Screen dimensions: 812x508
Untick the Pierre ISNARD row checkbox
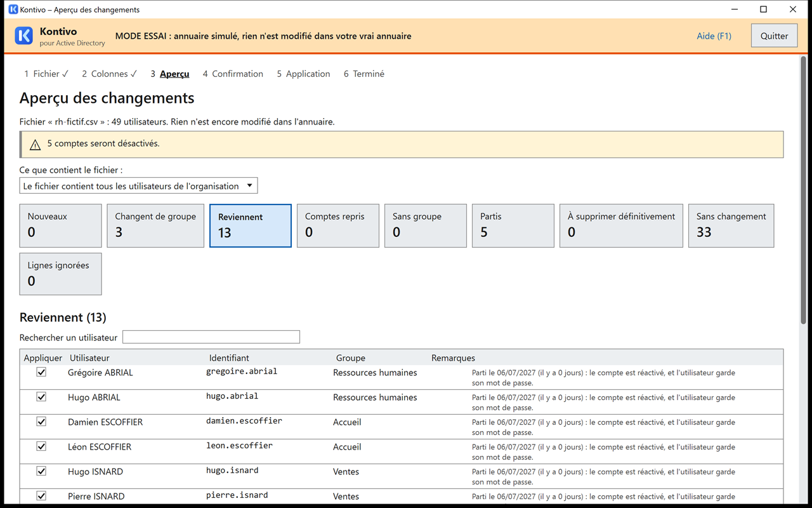41,496
